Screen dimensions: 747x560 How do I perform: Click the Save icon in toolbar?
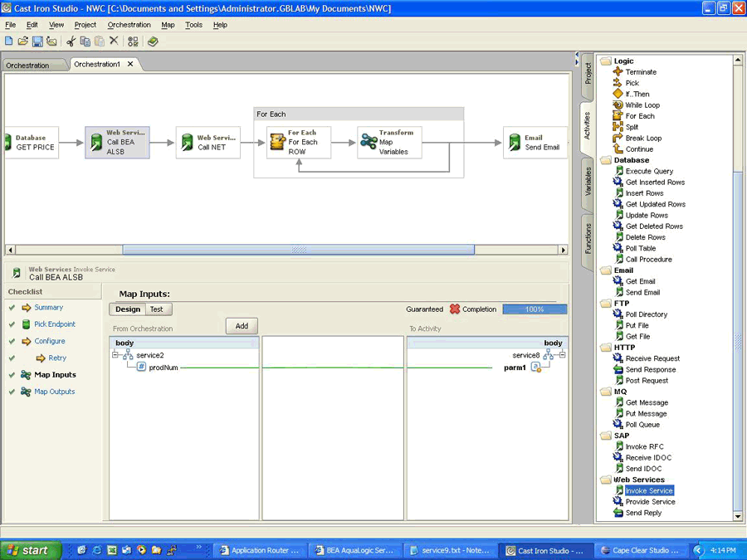coord(37,41)
